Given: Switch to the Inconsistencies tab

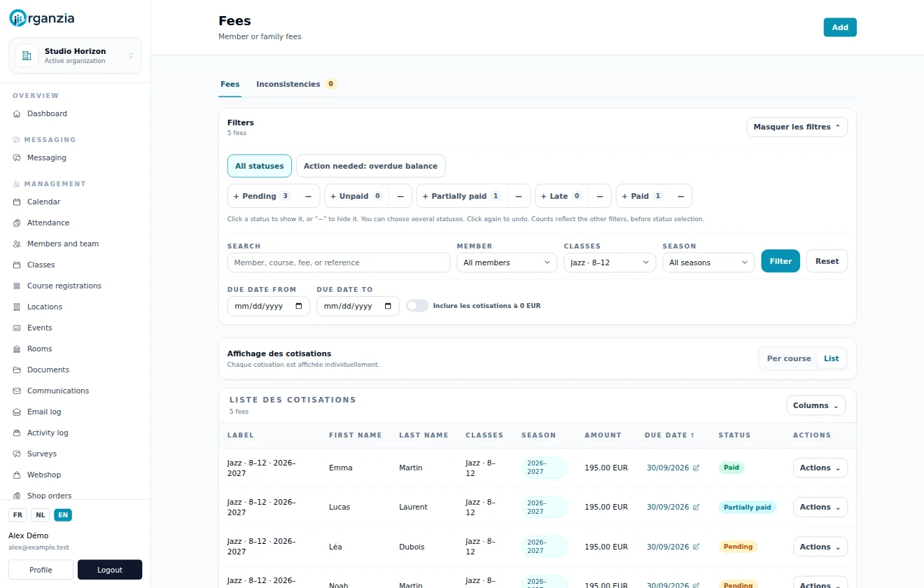Looking at the screenshot, I should coord(296,84).
